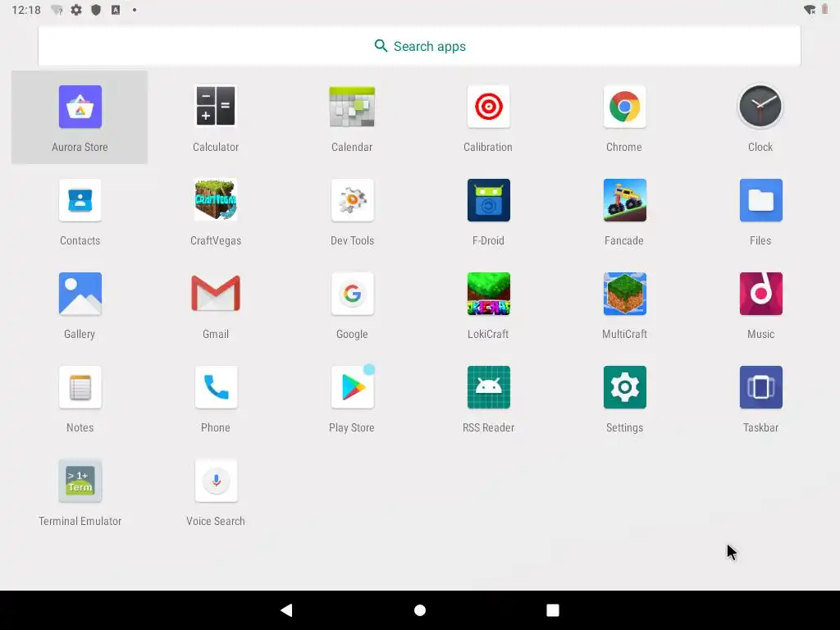This screenshot has height=630, width=840.
Task: Click the letter A keyboard status icon
Action: 116,10
